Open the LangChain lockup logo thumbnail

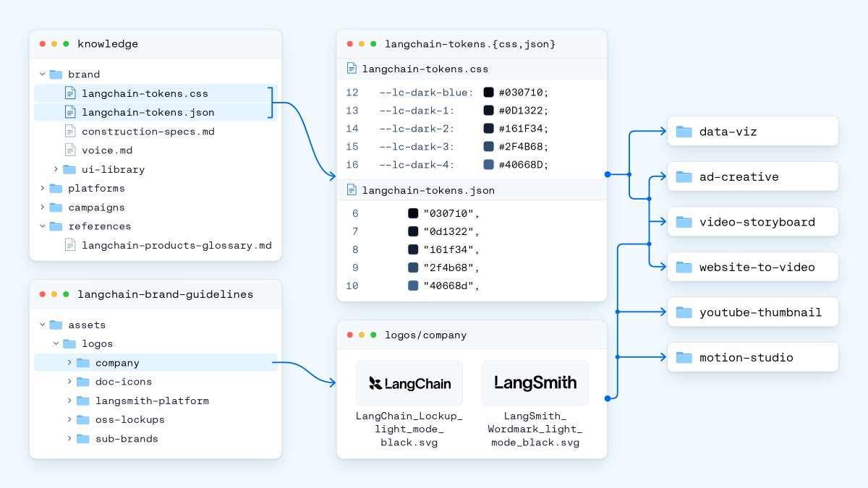pyautogui.click(x=409, y=383)
